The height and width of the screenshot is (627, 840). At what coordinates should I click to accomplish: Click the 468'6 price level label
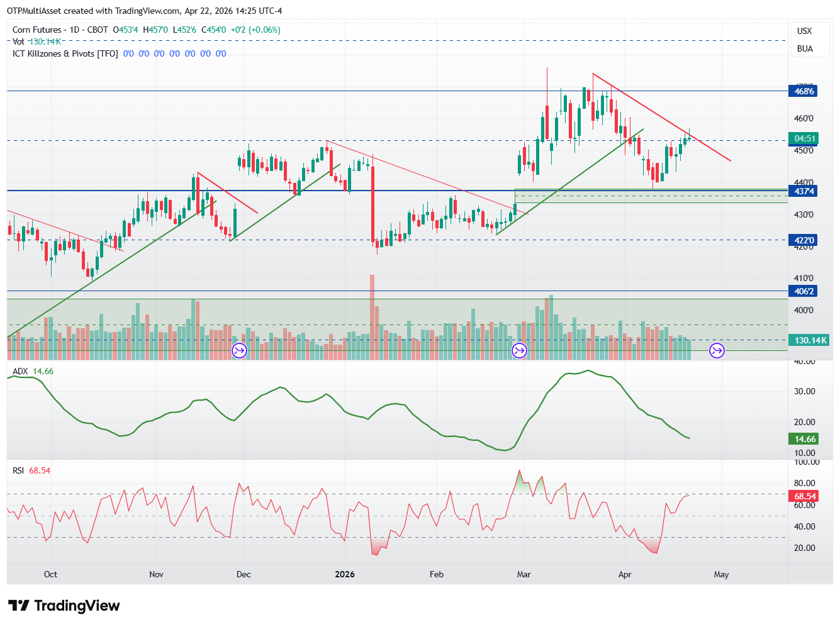point(804,91)
